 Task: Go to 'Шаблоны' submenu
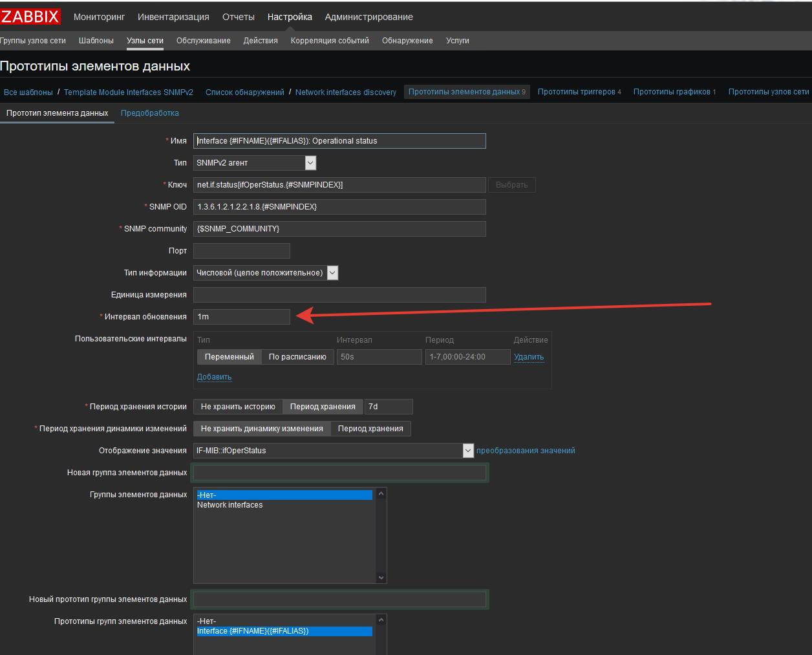tap(96, 41)
